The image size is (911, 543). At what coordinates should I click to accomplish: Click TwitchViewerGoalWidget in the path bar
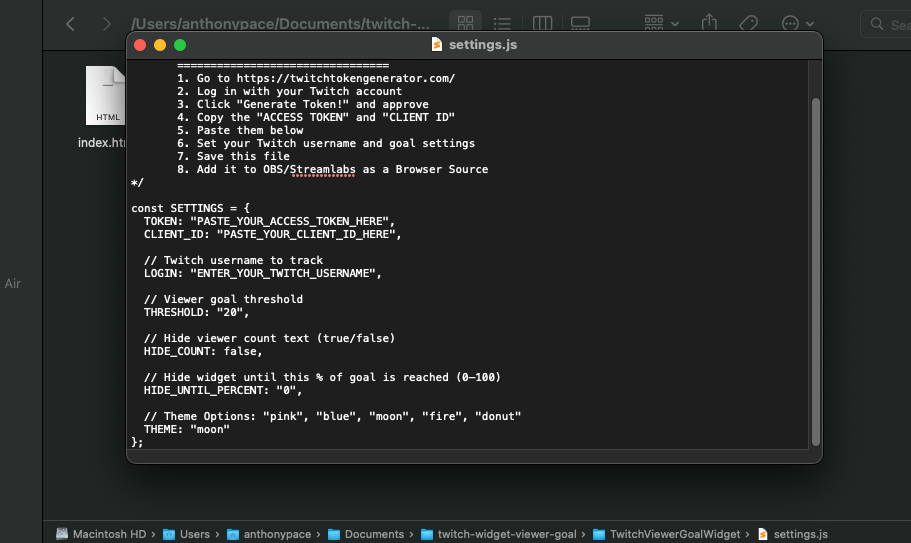point(666,534)
